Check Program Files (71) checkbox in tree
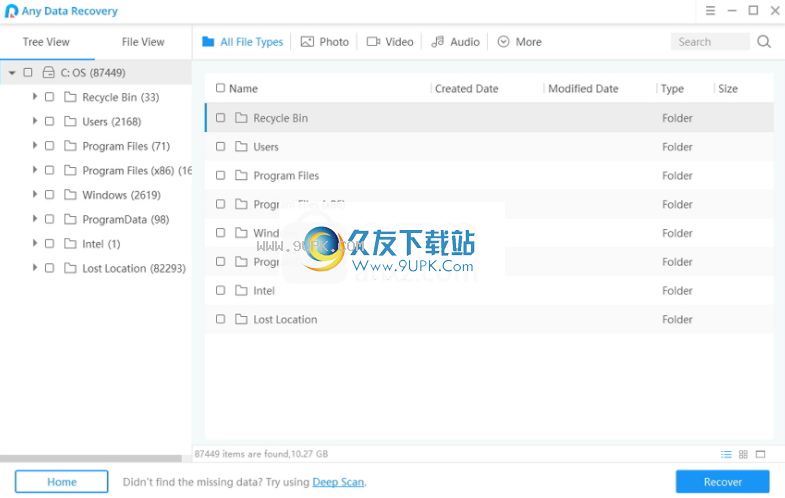Viewport: 785px width, 498px height. [49, 146]
